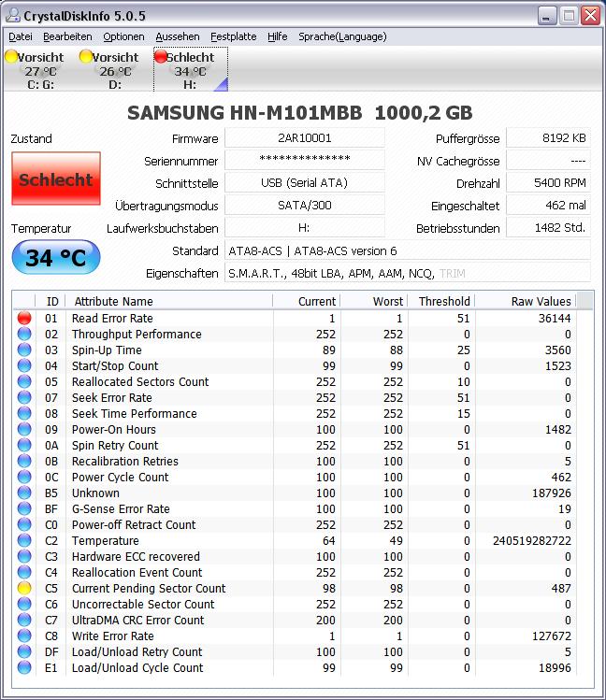This screenshot has width=606, height=700.
Task: Click the Threshold column header
Action: point(441,301)
